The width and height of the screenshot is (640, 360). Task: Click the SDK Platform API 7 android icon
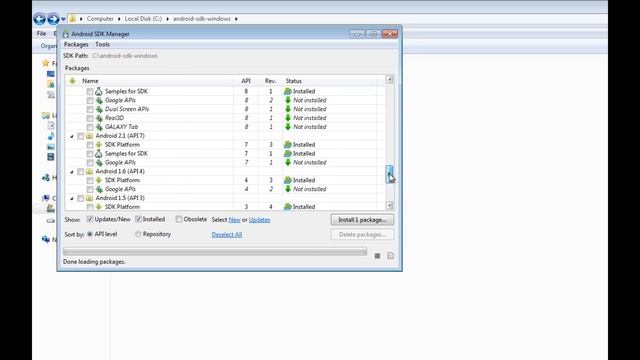[99, 145]
